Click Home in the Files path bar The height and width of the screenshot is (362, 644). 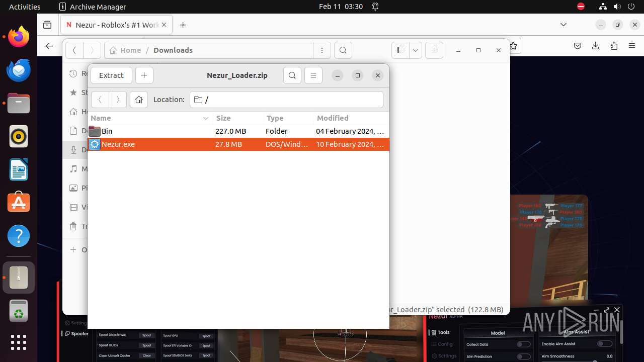click(125, 50)
